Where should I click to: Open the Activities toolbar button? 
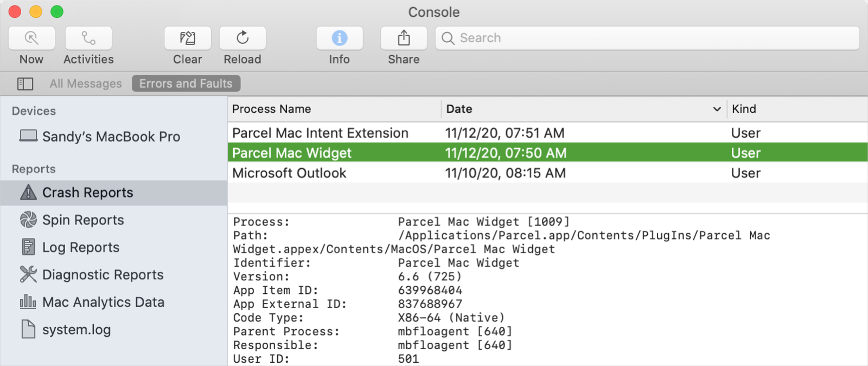click(x=88, y=38)
